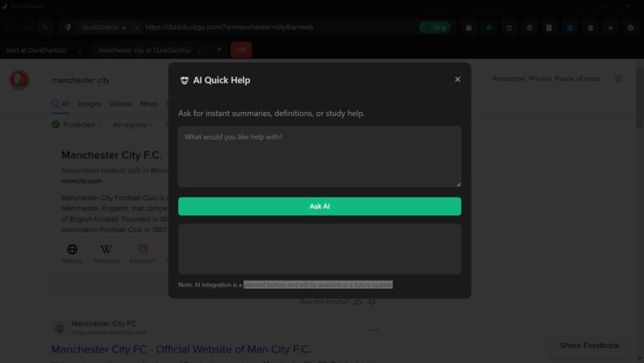Click the Share Feedback button
This screenshot has width=644, height=363.
(589, 345)
